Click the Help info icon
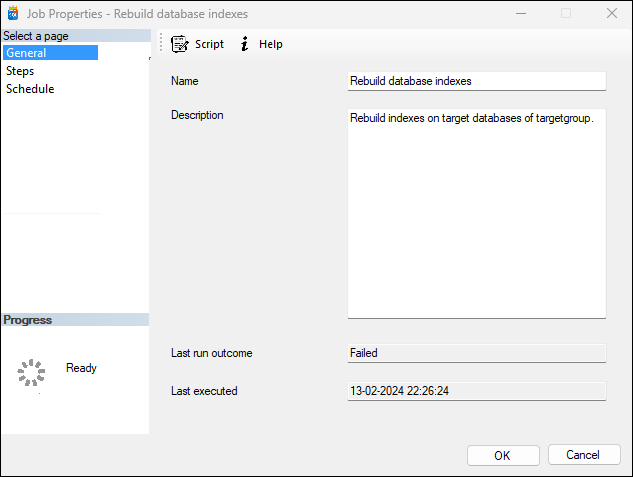 (244, 44)
